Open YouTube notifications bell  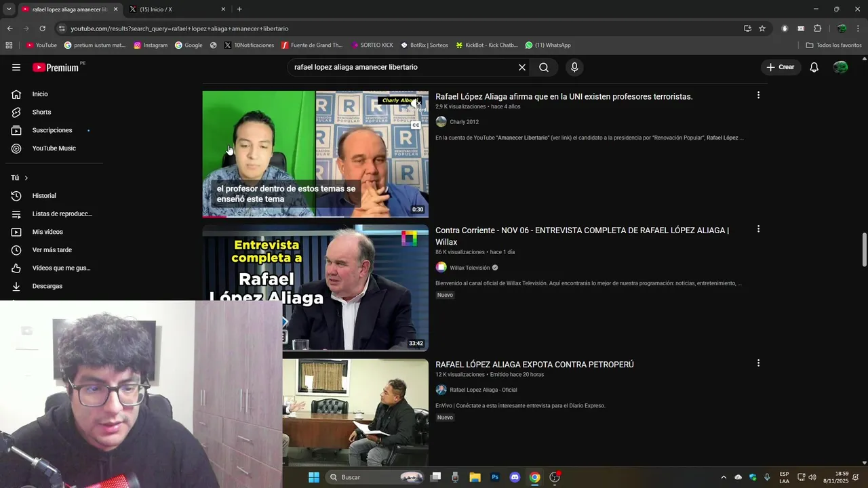814,67
